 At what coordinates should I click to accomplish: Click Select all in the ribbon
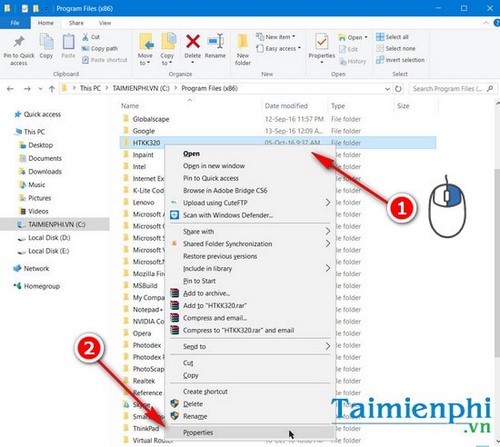[x=392, y=37]
